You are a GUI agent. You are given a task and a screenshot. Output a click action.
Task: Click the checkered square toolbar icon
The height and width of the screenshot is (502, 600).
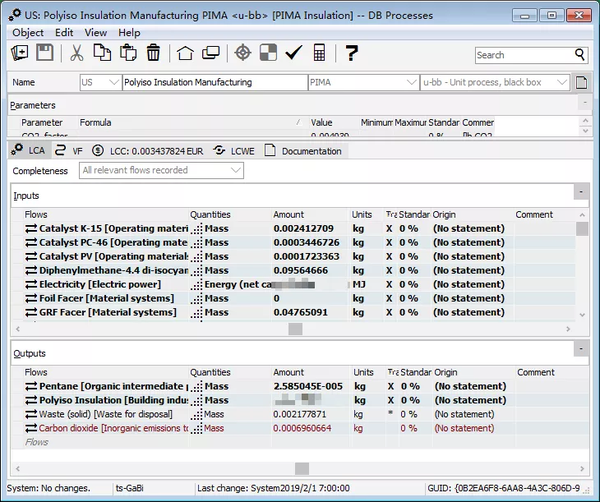(268, 52)
